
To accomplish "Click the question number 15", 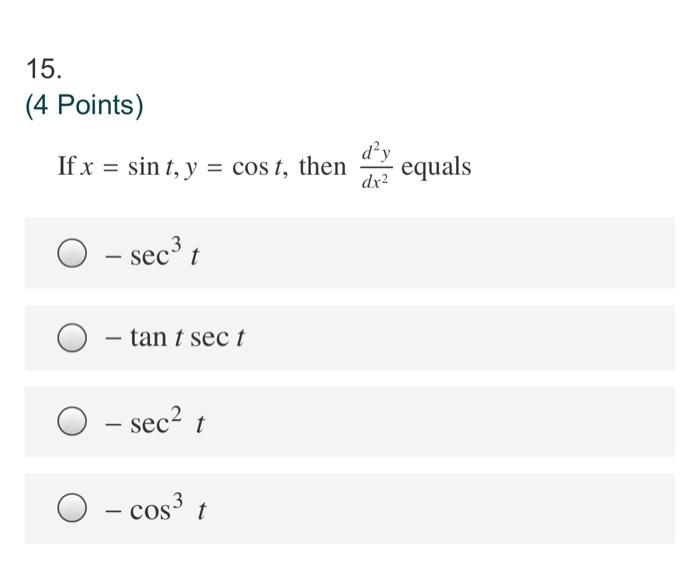I will 44,69.
